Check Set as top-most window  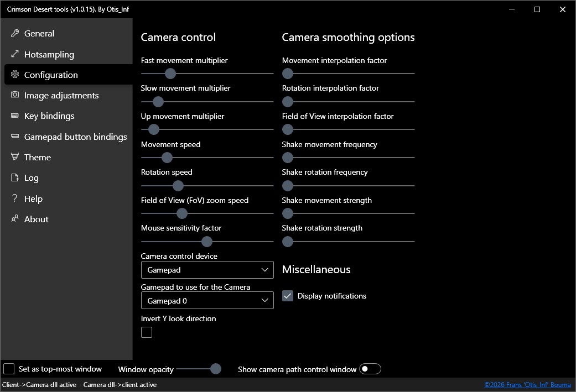point(9,369)
